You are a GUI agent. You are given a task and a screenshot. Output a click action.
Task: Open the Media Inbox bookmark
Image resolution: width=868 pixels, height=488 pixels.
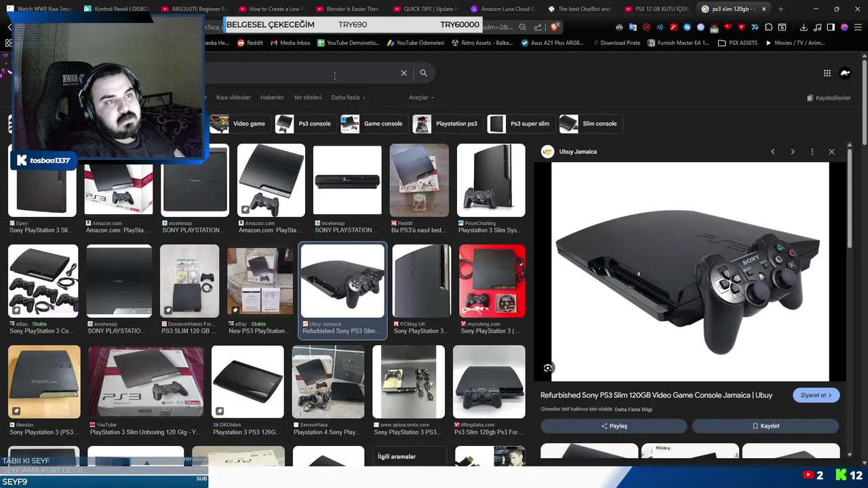click(290, 43)
